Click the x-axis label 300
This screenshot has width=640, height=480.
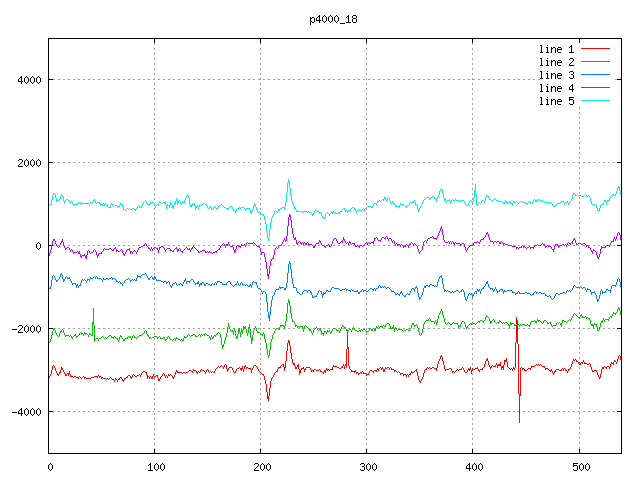(x=368, y=467)
